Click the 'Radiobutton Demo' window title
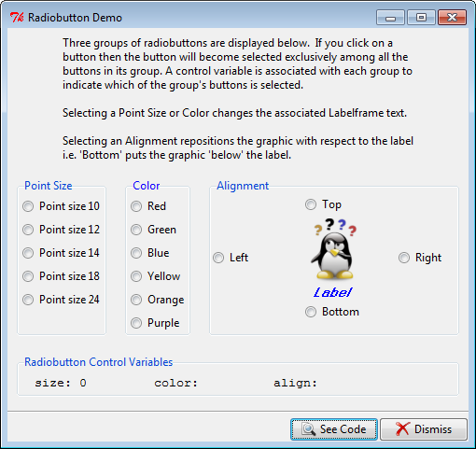Viewport: 476px width, 449px height. pyautogui.click(x=75, y=18)
